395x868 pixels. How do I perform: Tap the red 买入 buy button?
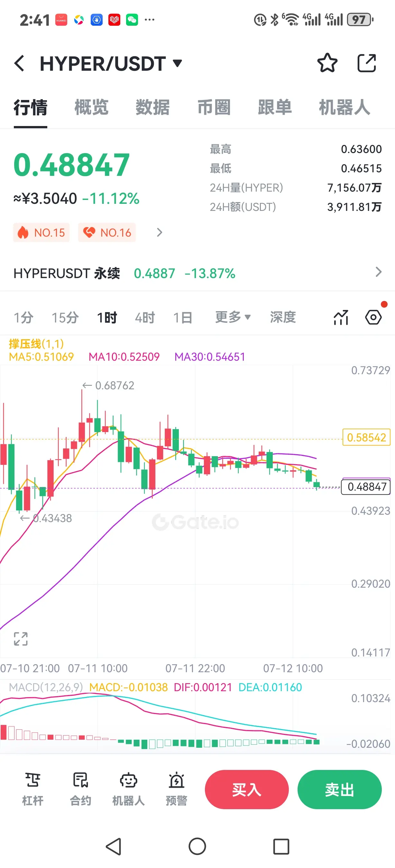(x=247, y=790)
